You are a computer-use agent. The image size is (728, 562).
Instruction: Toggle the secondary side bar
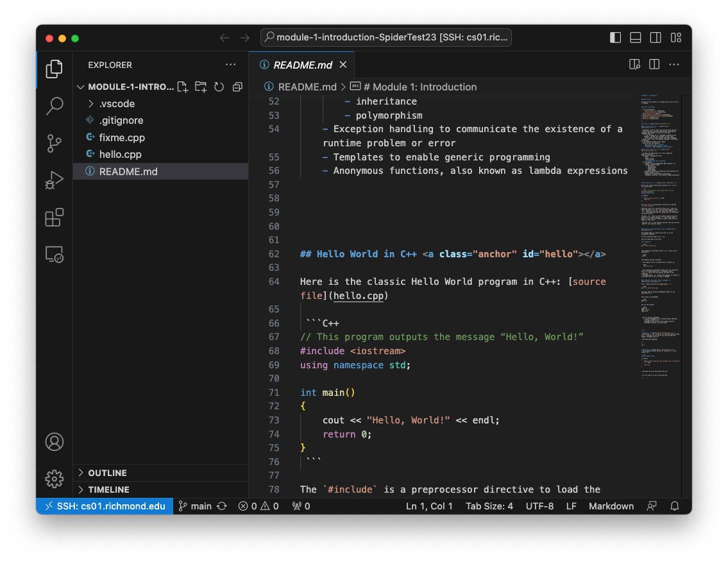(x=656, y=38)
